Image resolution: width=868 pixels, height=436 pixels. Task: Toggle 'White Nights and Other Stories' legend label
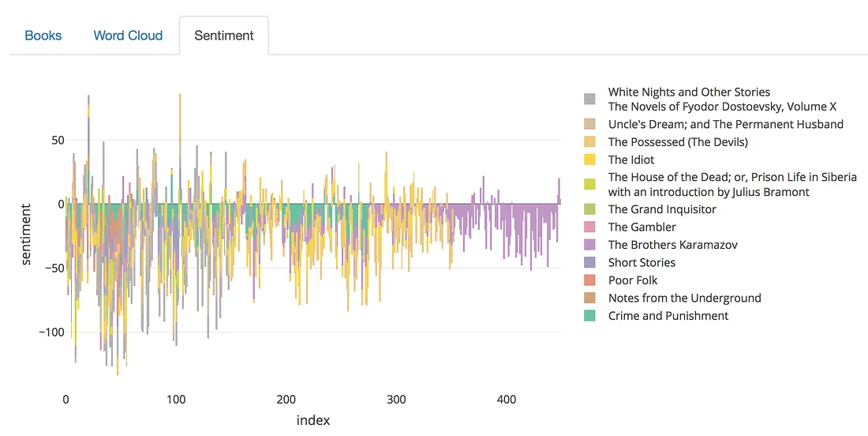722,100
